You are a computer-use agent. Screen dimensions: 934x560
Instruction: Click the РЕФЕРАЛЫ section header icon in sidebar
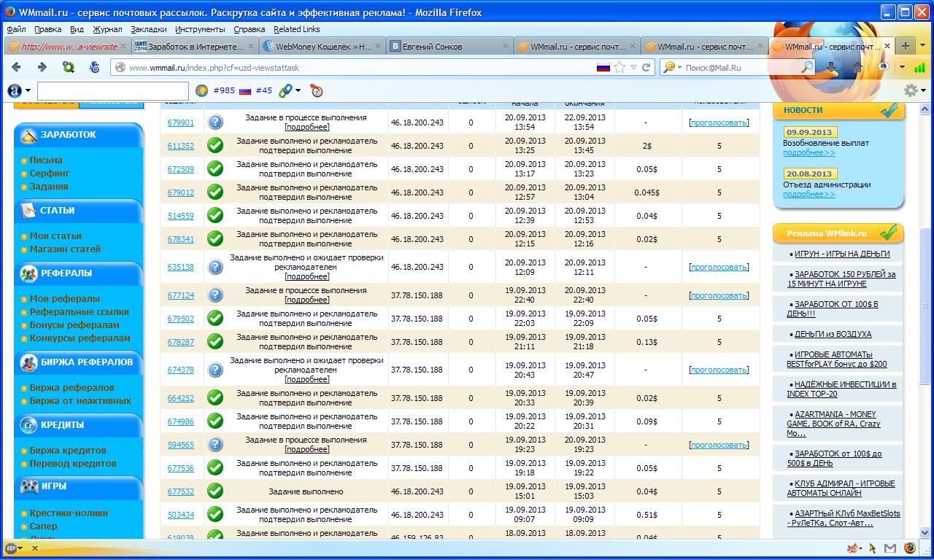pos(28,273)
